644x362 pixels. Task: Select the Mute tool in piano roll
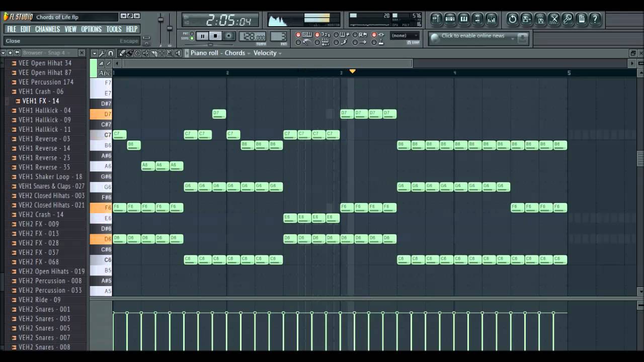[x=145, y=53]
